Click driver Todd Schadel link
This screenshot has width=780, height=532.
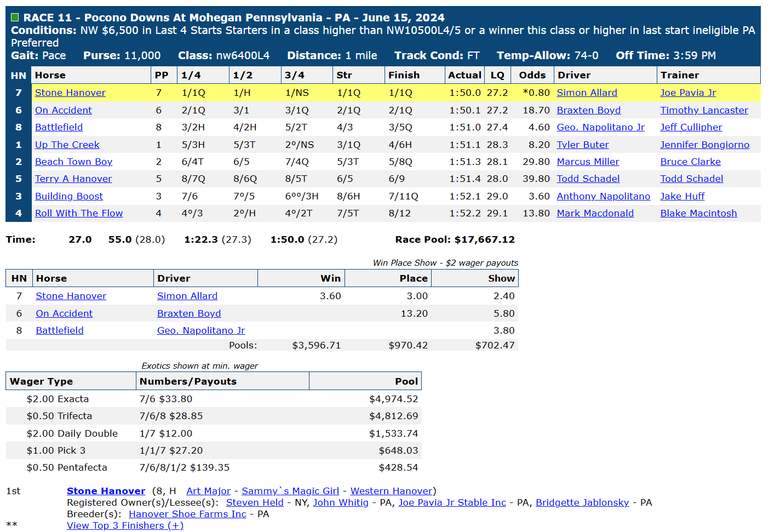[588, 179]
